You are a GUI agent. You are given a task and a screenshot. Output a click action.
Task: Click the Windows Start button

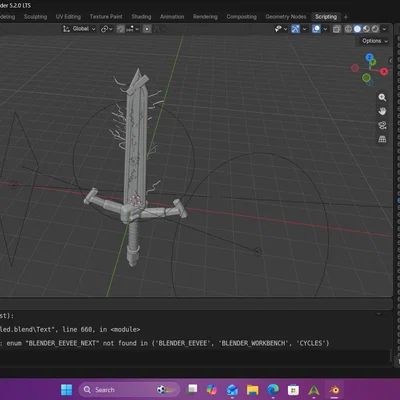(66, 390)
